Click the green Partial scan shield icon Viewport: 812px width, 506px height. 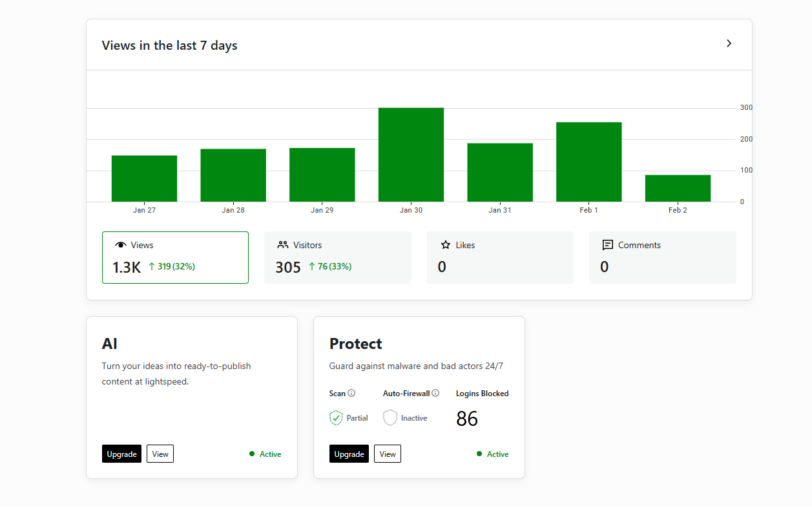(336, 418)
